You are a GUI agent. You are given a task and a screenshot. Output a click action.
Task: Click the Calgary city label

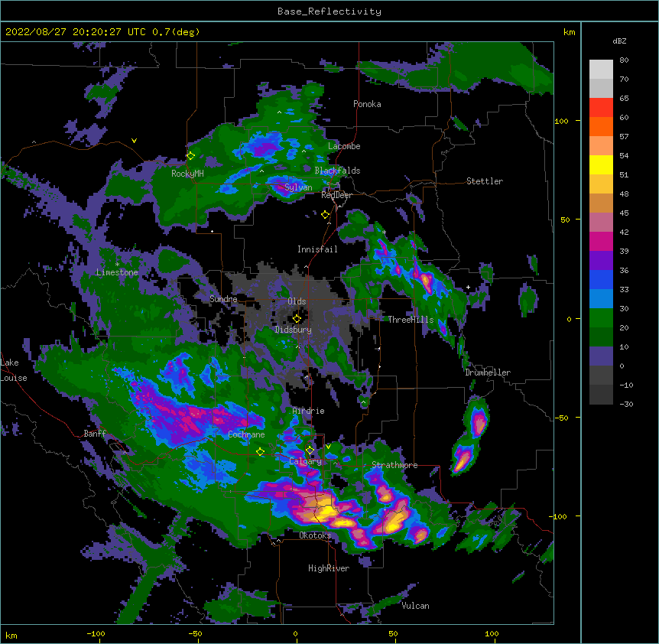point(305,461)
